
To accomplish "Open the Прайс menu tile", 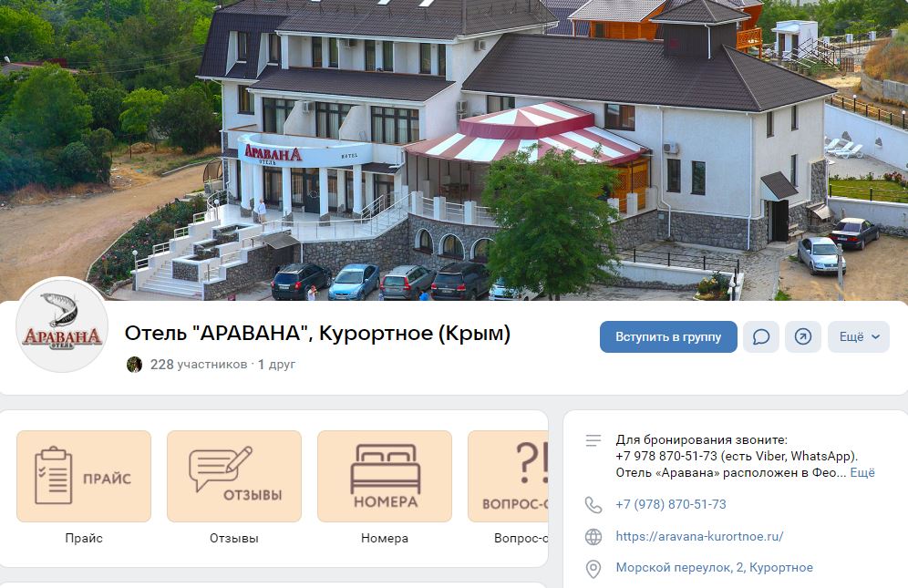I will (84, 476).
